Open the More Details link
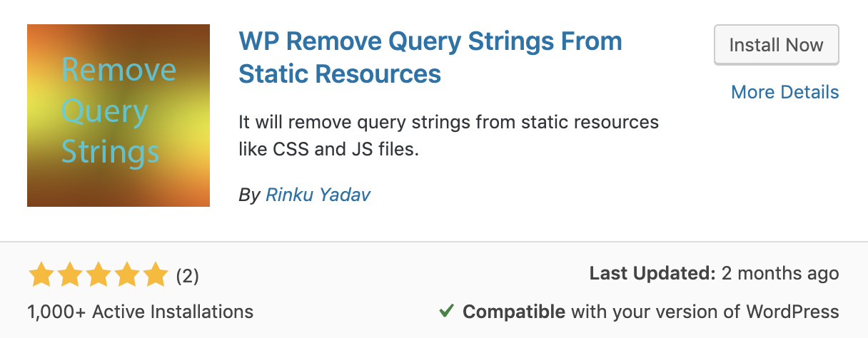The image size is (868, 338). click(784, 92)
